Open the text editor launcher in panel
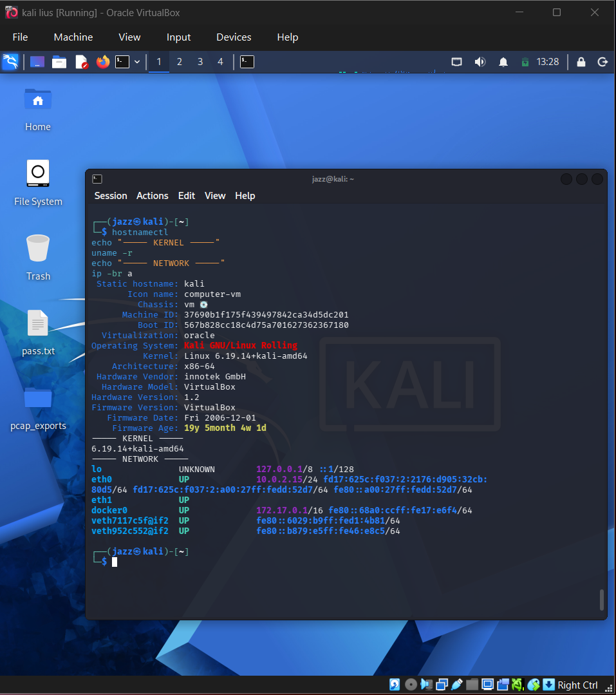Viewport: 616px width, 695px height. pos(82,62)
